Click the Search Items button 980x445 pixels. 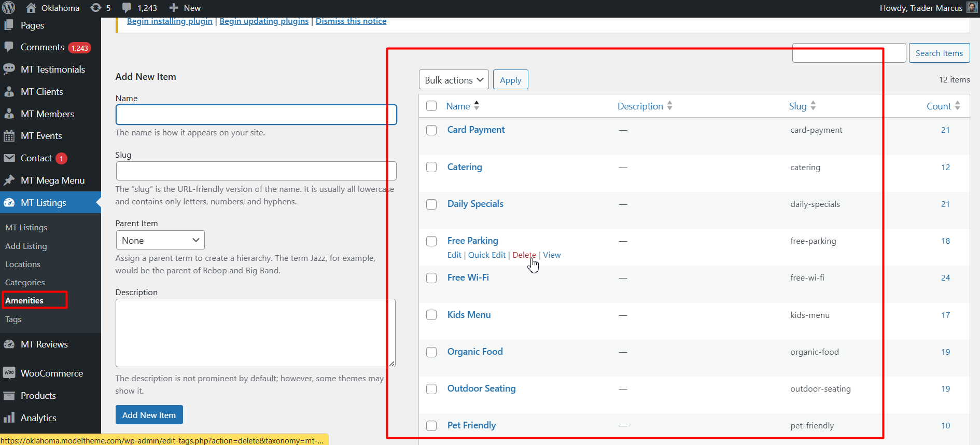pyautogui.click(x=939, y=53)
